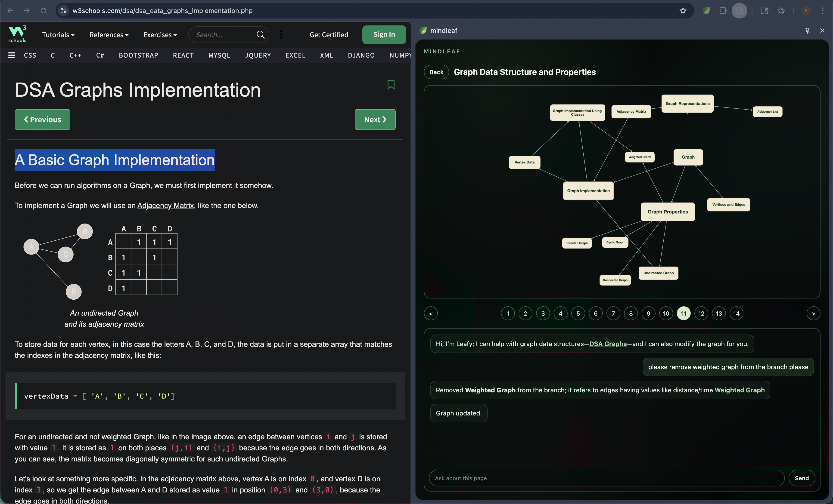
Task: Click the bookmark icon beside page title
Action: [x=391, y=84]
